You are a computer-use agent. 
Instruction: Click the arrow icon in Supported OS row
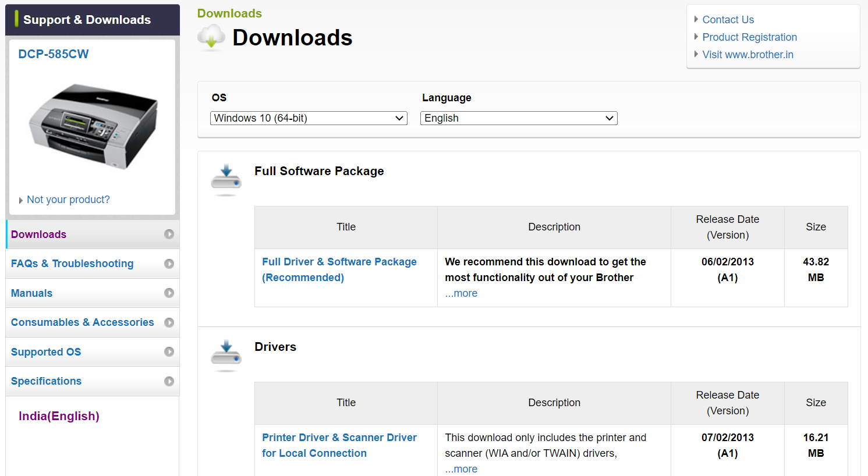coord(169,351)
